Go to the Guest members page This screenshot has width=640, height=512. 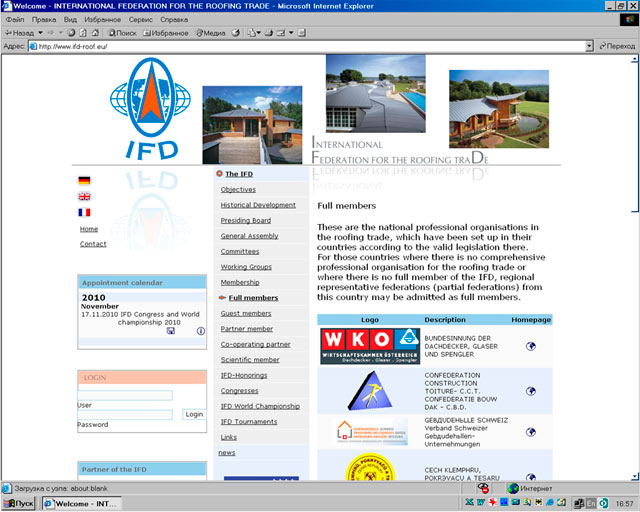tap(246, 313)
